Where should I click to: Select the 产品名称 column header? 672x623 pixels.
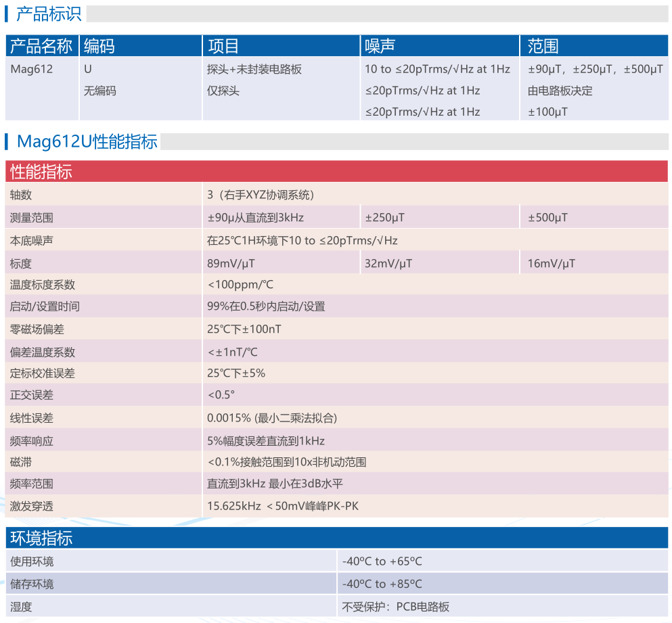(x=41, y=46)
